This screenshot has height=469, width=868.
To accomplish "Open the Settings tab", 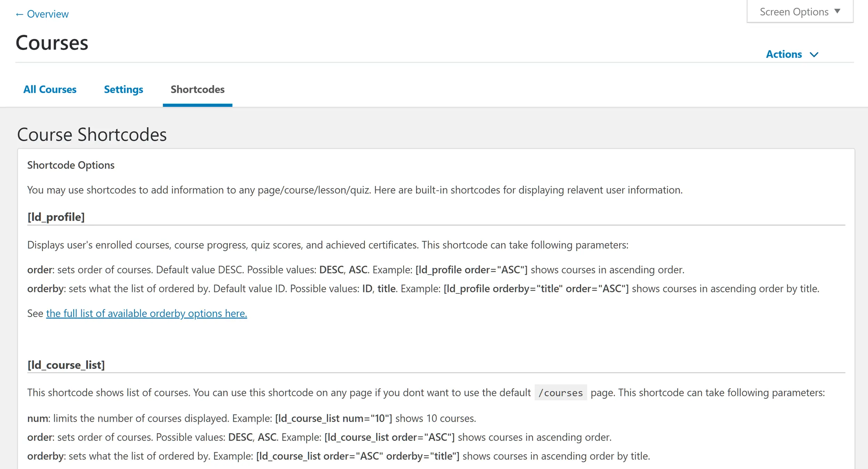I will pyautogui.click(x=123, y=89).
